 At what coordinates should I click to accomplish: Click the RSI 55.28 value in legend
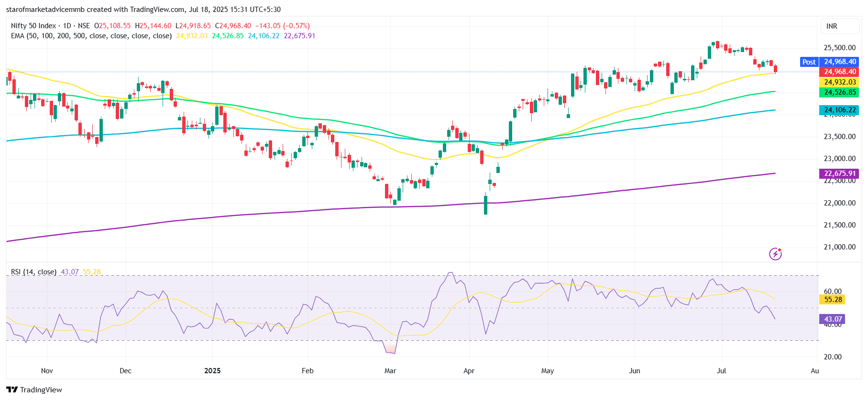coord(92,272)
